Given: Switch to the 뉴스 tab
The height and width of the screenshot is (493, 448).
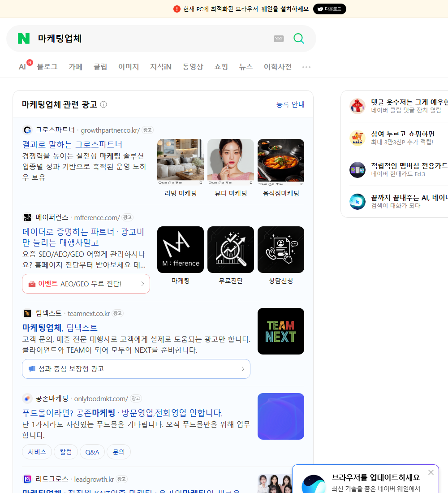Looking at the screenshot, I should coord(246,67).
